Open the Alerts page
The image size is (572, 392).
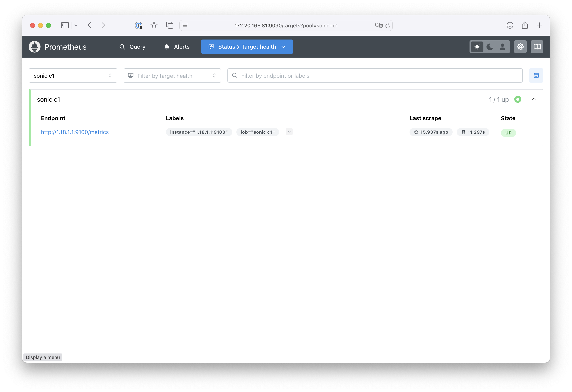pos(177,47)
